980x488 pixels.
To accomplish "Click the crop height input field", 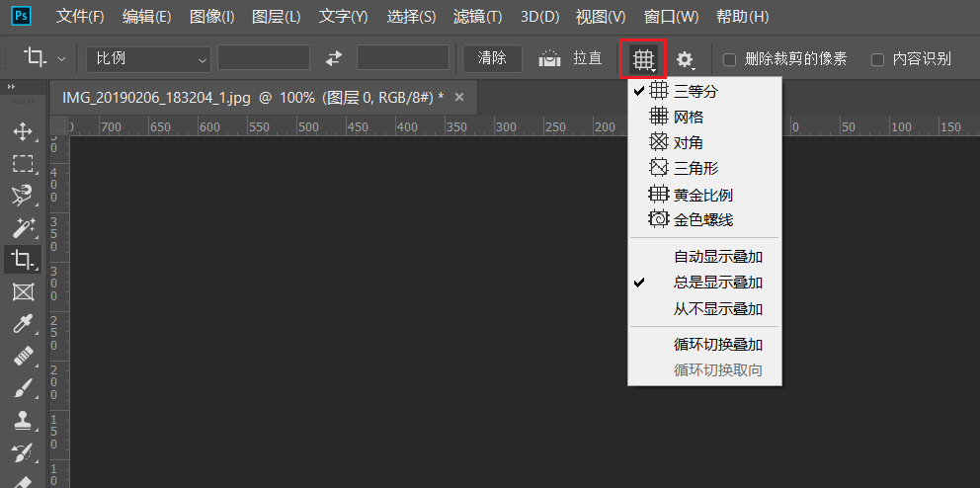I will 403,57.
